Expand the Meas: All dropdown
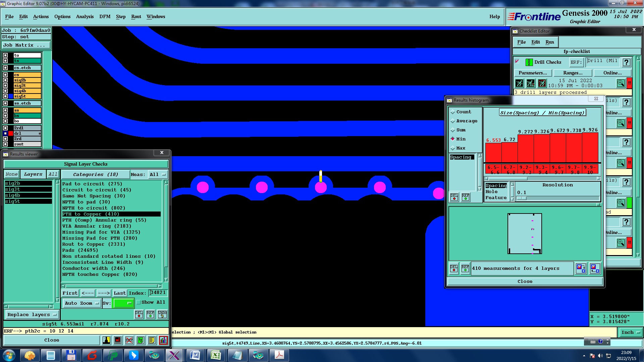The height and width of the screenshot is (362, 644). pyautogui.click(x=158, y=175)
